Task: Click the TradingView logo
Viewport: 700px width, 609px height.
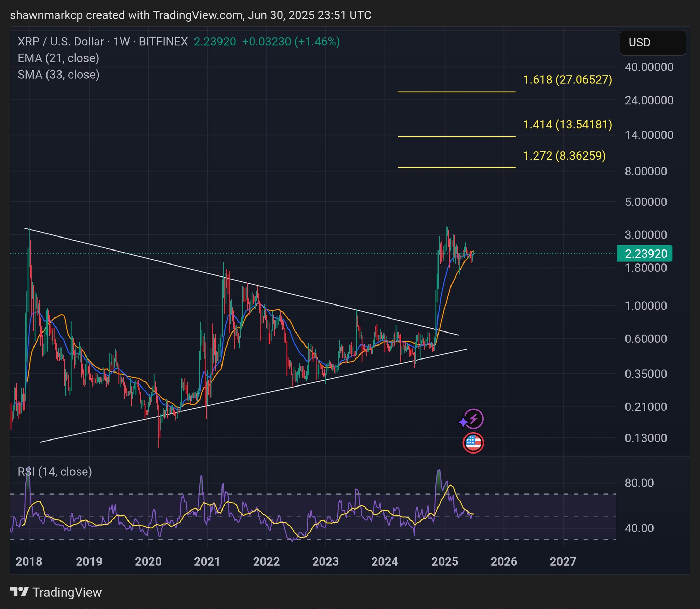Action: [x=19, y=592]
